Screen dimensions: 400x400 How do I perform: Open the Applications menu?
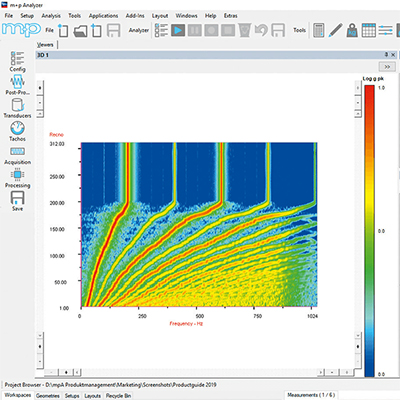(103, 16)
